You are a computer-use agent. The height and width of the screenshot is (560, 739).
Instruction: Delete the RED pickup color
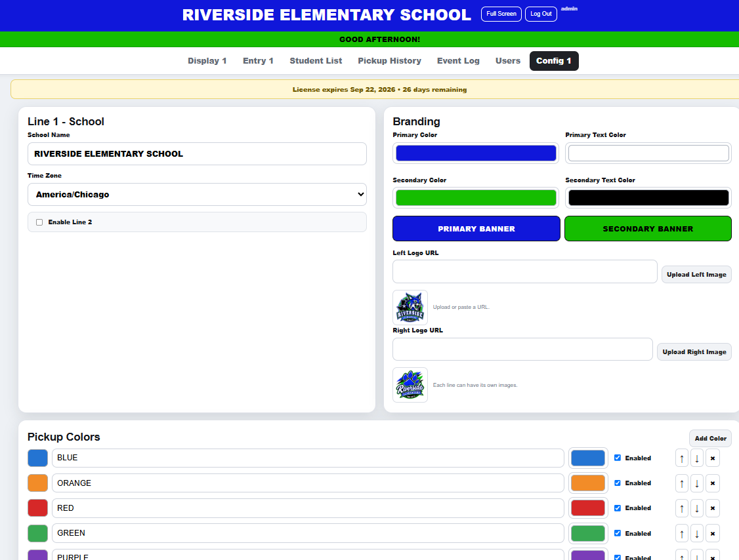coord(713,508)
